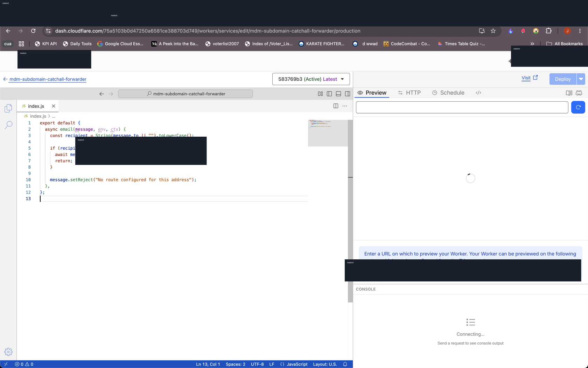This screenshot has width=588, height=368.
Task: Click Spaces: 2 indentation setting
Action: [x=236, y=364]
